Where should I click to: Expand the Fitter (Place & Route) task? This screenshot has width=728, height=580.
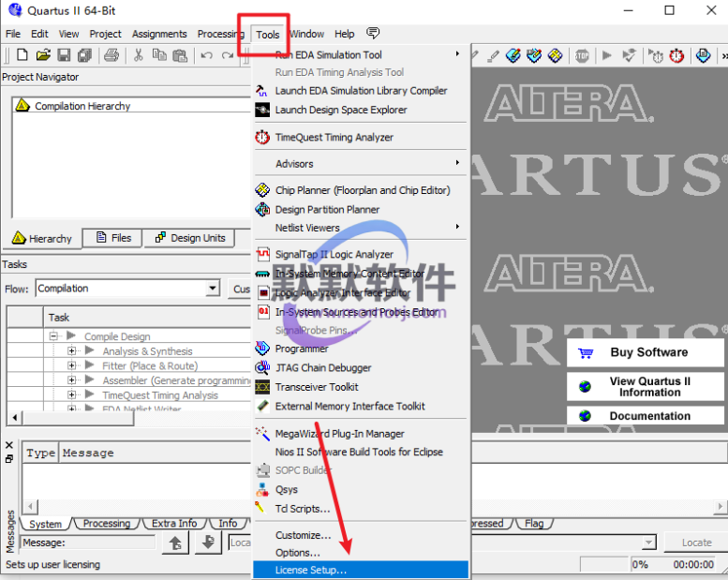click(x=71, y=365)
